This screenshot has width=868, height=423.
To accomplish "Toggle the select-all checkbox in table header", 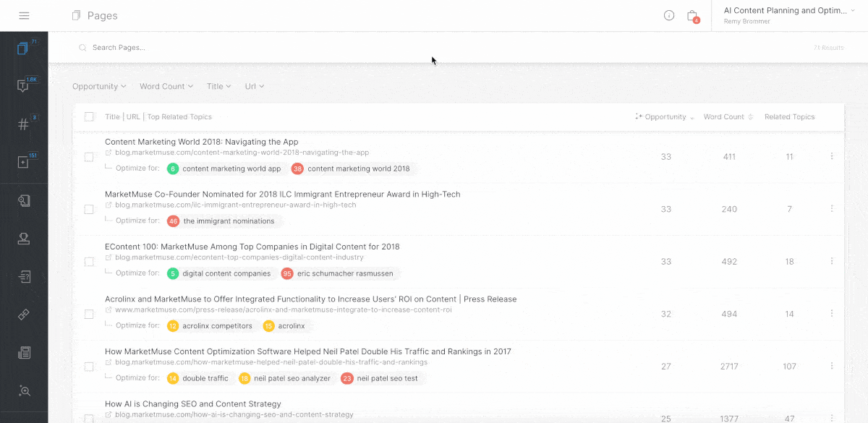I will coord(89,116).
